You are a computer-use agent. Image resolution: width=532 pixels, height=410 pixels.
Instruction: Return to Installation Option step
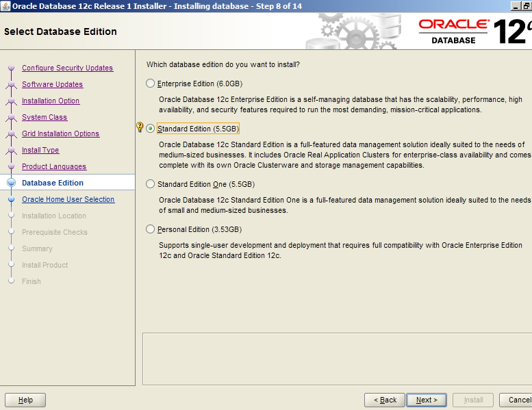coord(51,101)
